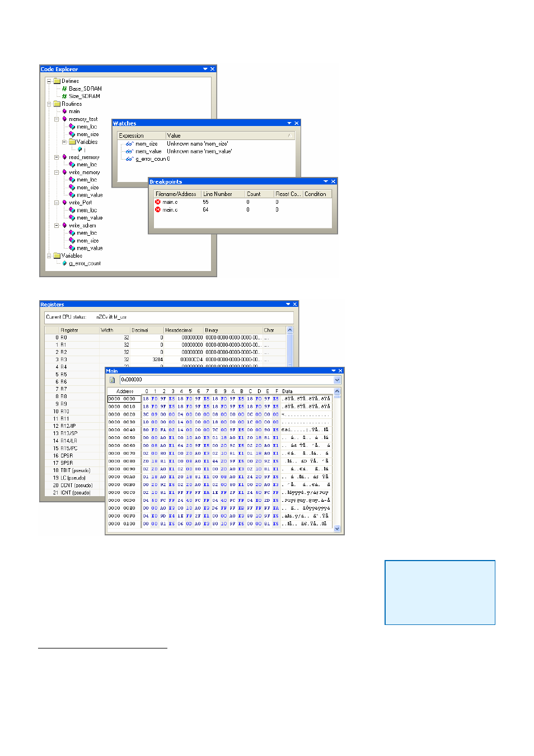The width and height of the screenshot is (534, 756).
Task: Collapse the write_sdram routine node
Action: click(x=57, y=226)
